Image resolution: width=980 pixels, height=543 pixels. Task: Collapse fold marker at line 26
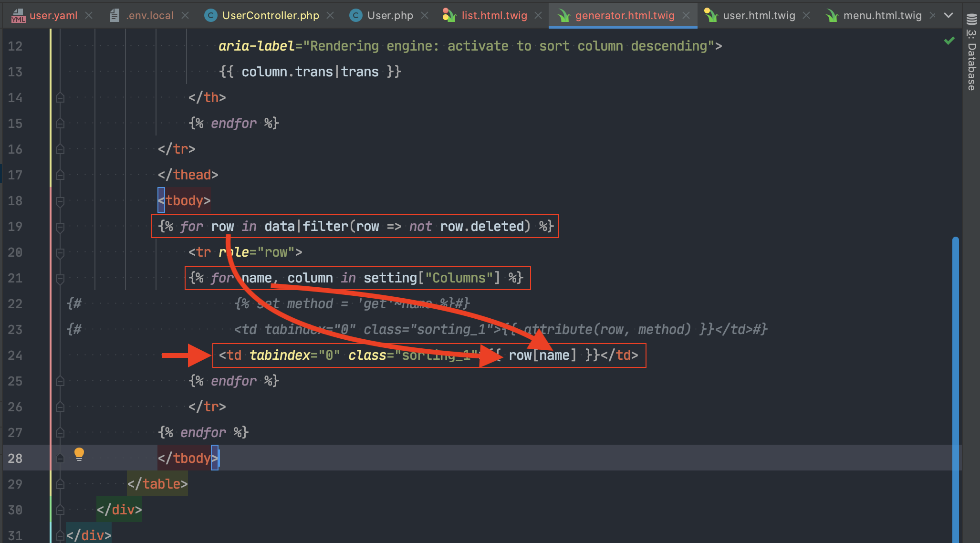[x=60, y=407]
